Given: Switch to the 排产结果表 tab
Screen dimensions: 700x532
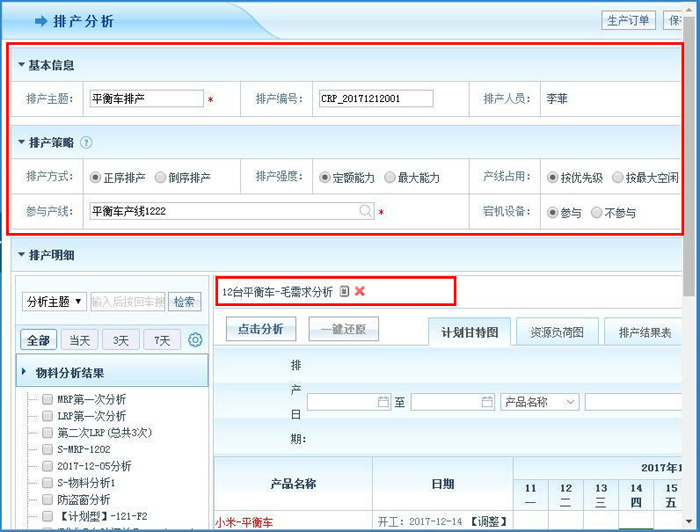Looking at the screenshot, I should (x=644, y=331).
